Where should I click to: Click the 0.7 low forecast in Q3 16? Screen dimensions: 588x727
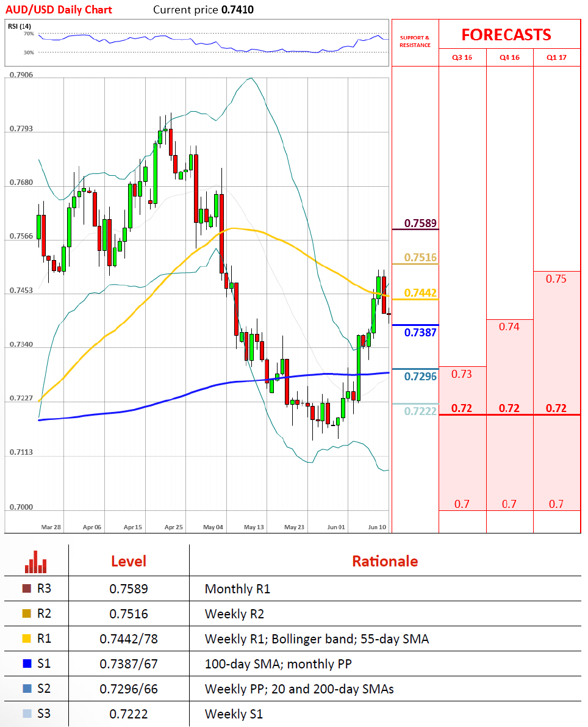[x=462, y=504]
